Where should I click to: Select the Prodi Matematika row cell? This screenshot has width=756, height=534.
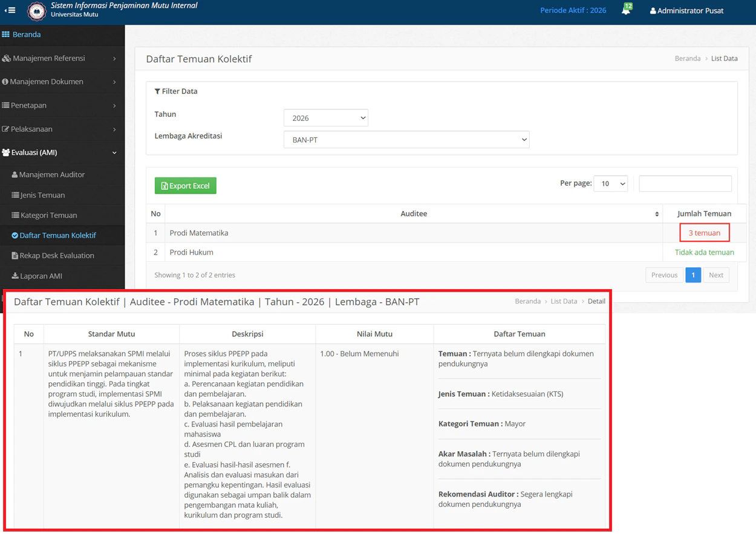[414, 233]
